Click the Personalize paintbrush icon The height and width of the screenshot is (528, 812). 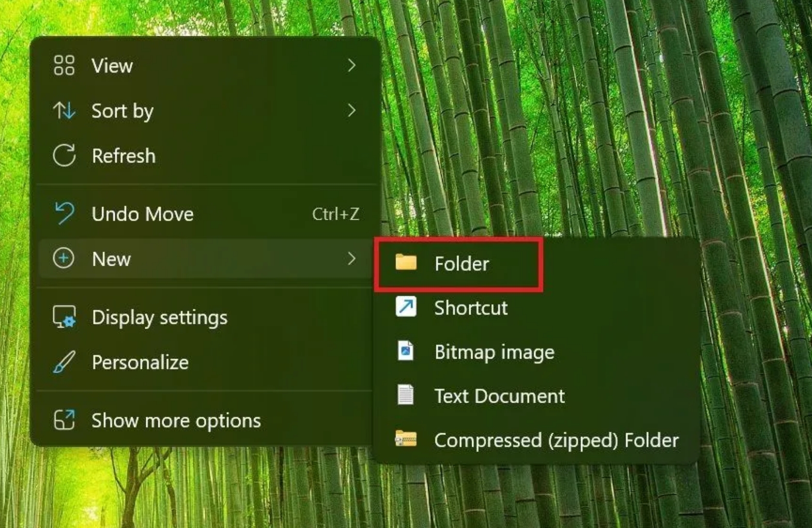64,362
